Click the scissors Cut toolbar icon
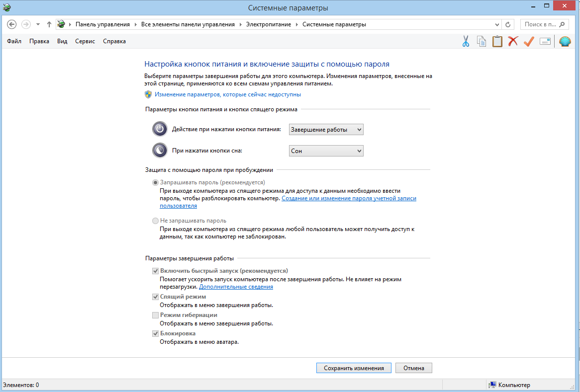This screenshot has height=392, width=580. coord(466,41)
